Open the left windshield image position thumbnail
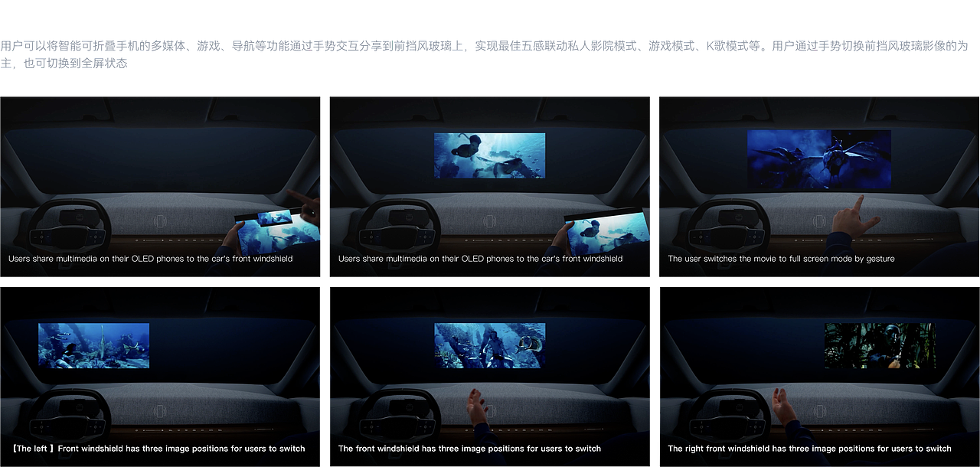980x467 pixels. point(160,377)
